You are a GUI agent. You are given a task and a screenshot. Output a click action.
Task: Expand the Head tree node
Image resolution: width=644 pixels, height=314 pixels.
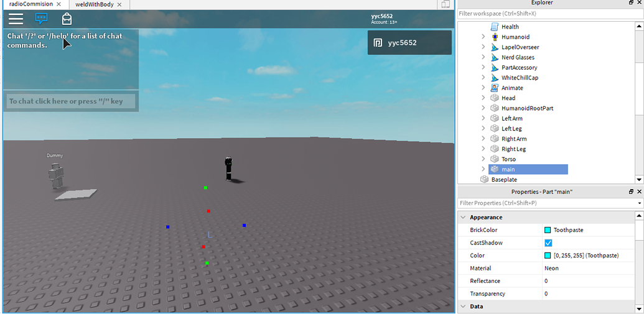point(483,98)
